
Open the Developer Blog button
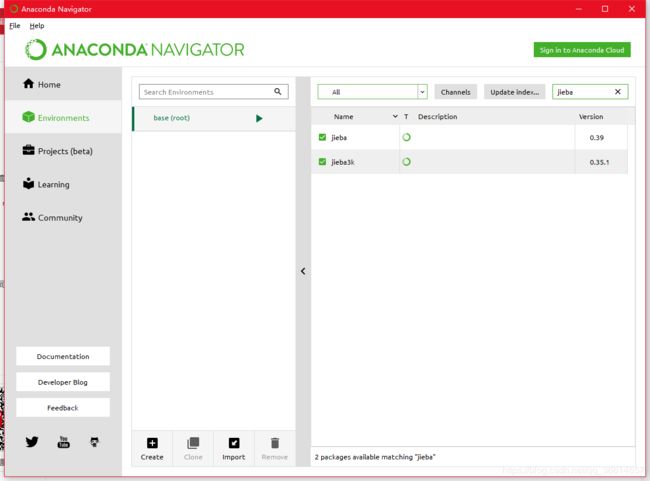point(63,382)
